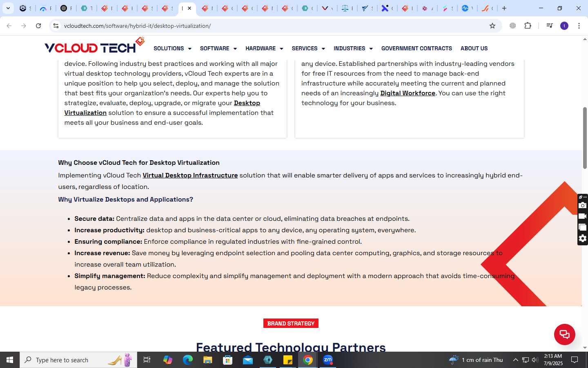This screenshot has width=588, height=368.
Task: Click the globe icon beside the bookmark star
Action: (x=512, y=26)
